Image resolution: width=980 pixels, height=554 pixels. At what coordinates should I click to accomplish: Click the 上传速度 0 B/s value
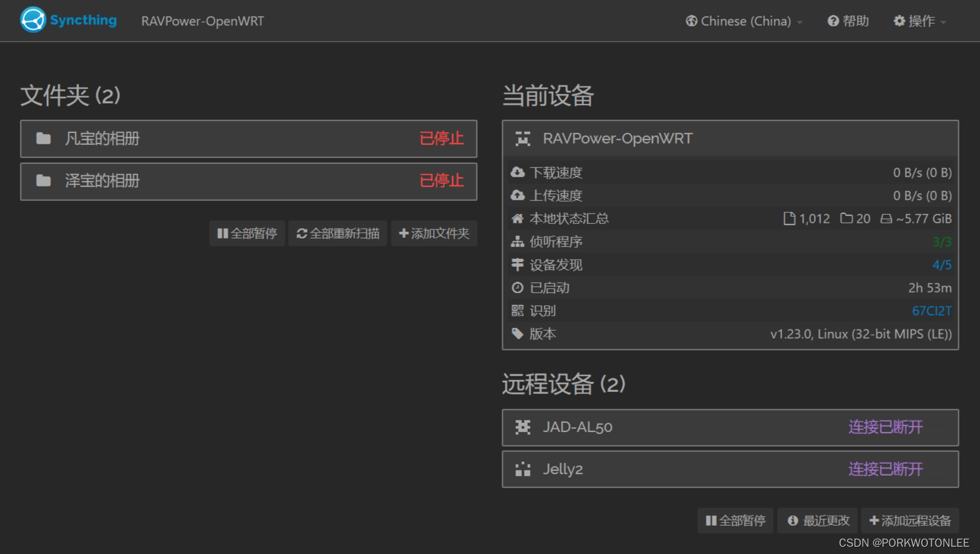[x=922, y=196]
